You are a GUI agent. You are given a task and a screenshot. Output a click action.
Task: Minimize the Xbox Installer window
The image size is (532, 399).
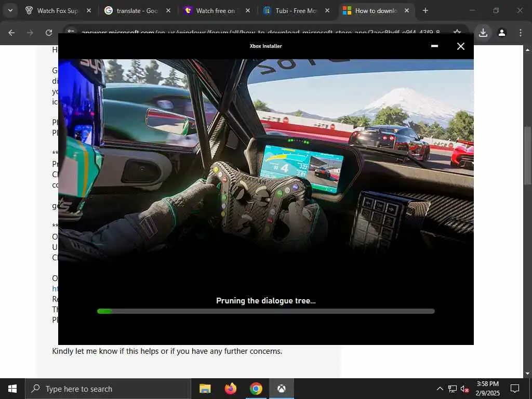(x=434, y=46)
